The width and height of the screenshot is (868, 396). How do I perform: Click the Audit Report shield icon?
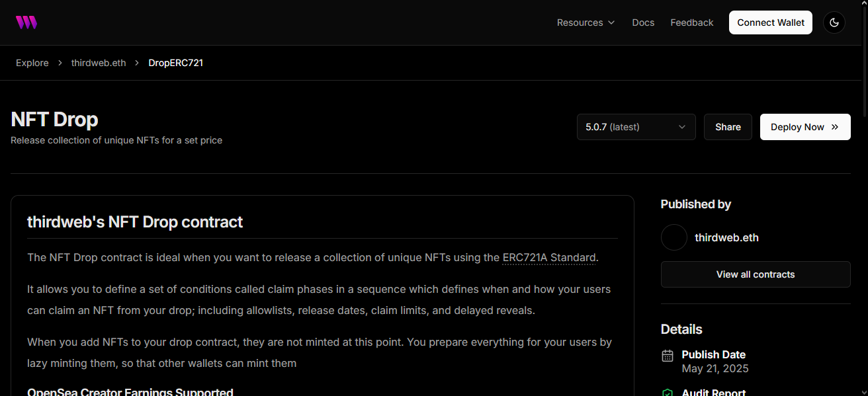pos(668,393)
